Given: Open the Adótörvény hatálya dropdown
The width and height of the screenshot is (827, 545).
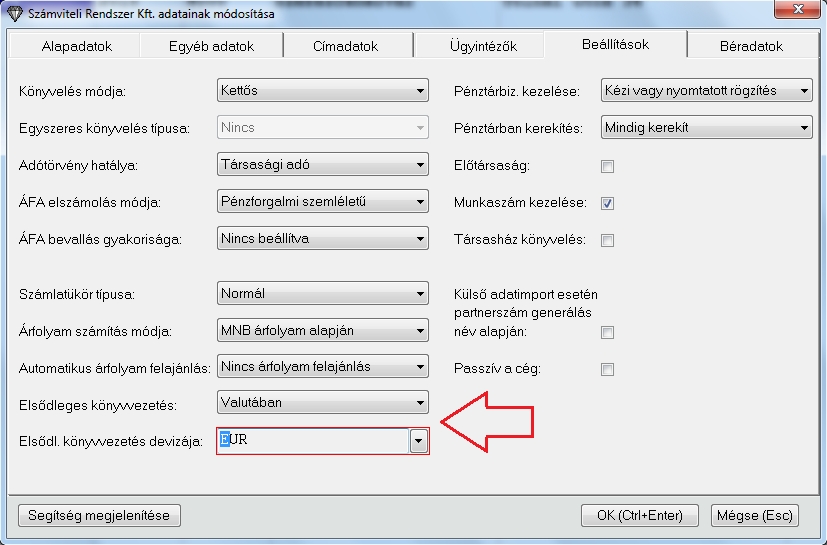Looking at the screenshot, I should (x=322, y=165).
